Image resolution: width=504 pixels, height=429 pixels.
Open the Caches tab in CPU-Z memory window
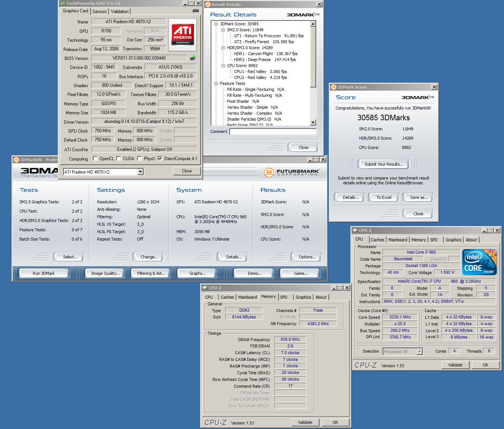(227, 297)
